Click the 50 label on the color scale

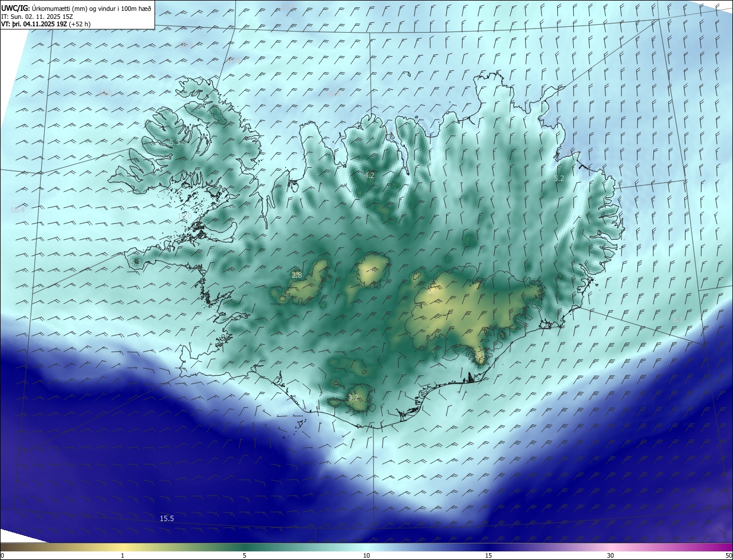click(x=728, y=555)
